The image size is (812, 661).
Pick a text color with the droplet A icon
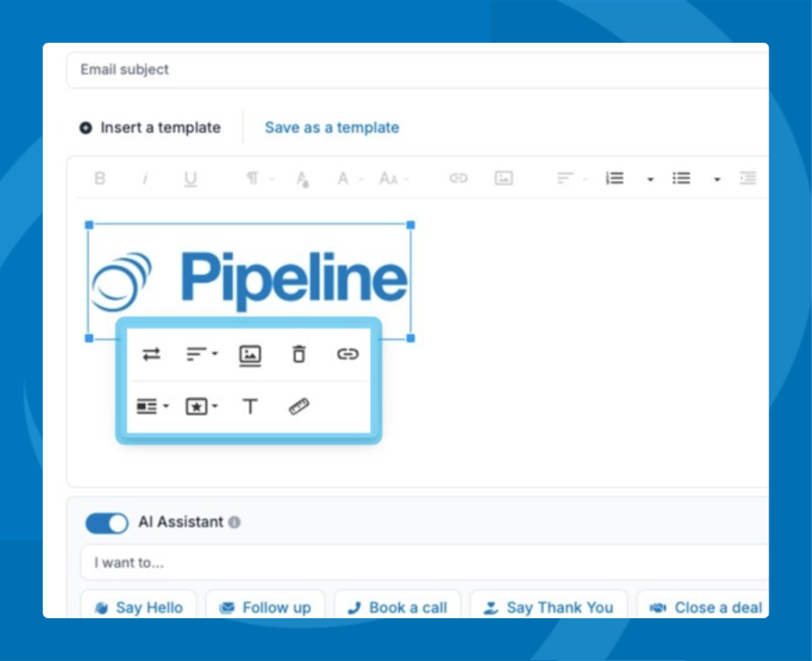[303, 179]
